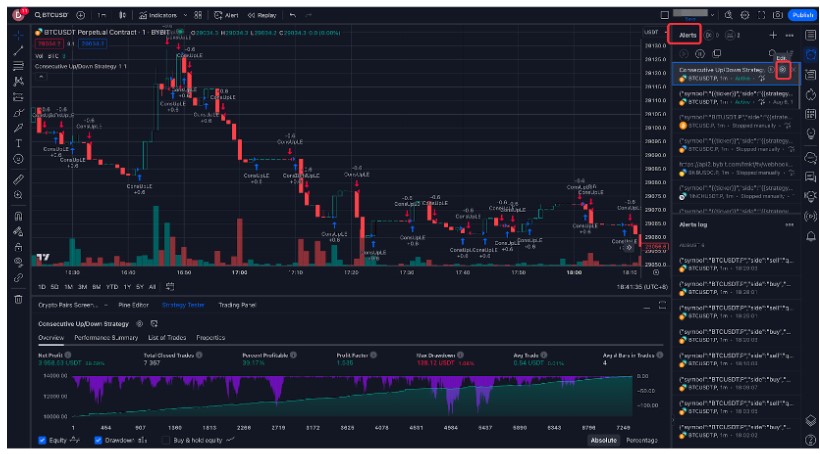Toggle magnet mode in drawing toolbar

pos(18,215)
